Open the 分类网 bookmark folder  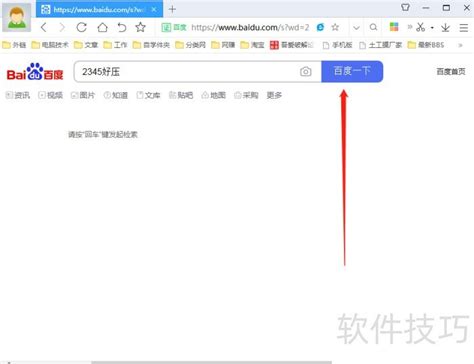pyautogui.click(x=190, y=45)
